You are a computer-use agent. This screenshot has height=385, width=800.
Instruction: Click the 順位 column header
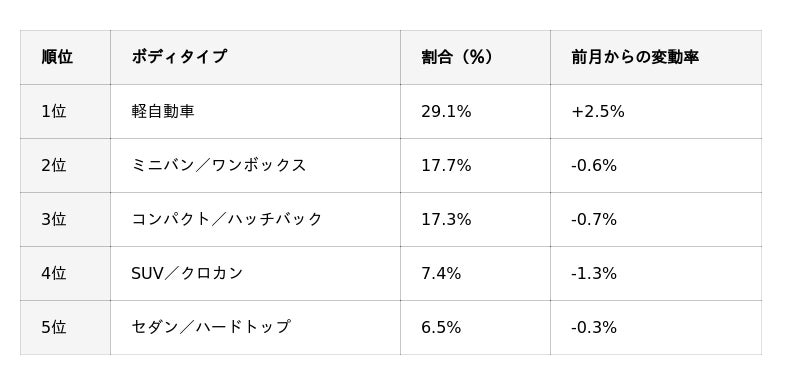(x=65, y=57)
